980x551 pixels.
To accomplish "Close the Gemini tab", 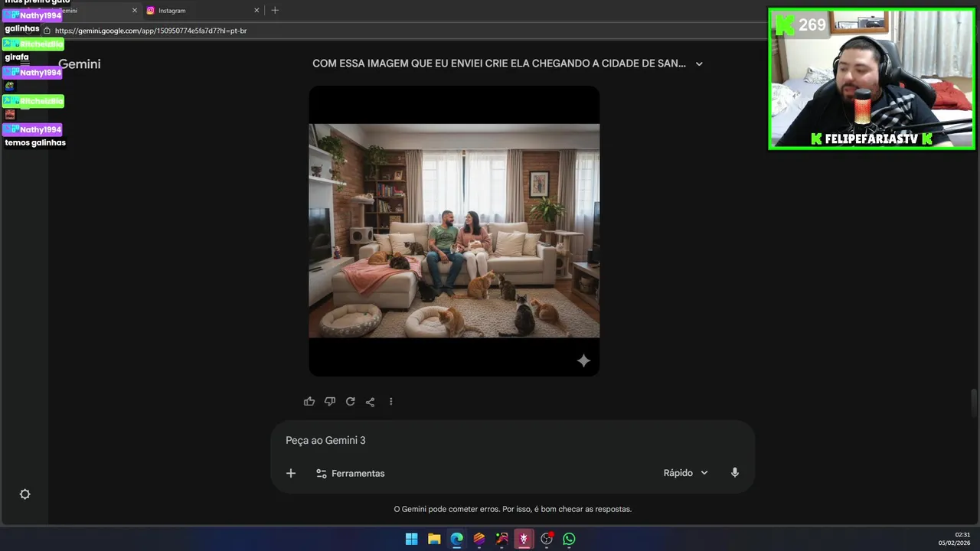I will click(135, 11).
